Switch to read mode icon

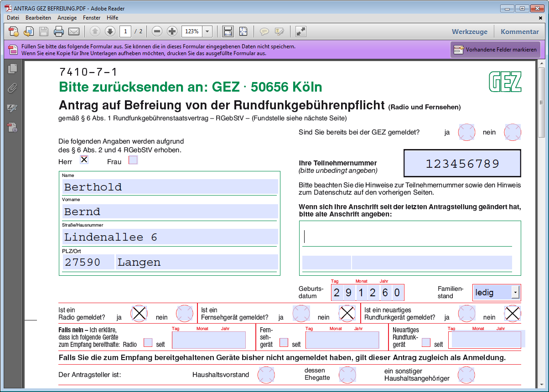pos(300,31)
